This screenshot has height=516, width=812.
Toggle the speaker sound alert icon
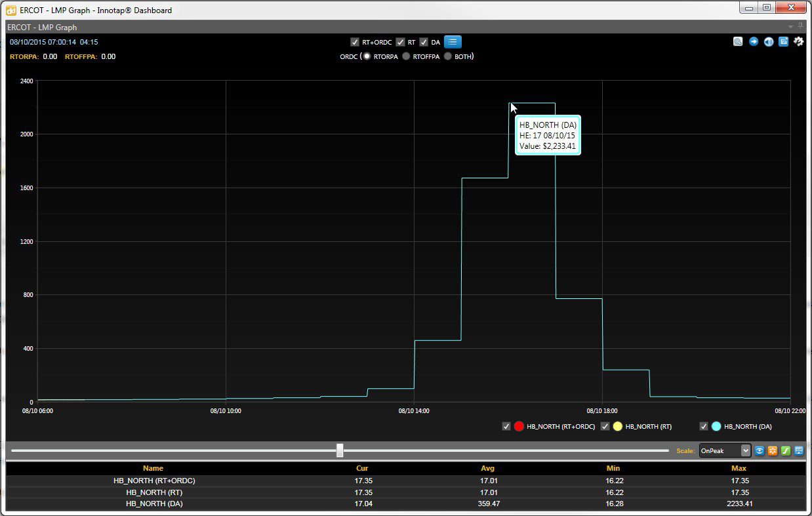pyautogui.click(x=769, y=41)
